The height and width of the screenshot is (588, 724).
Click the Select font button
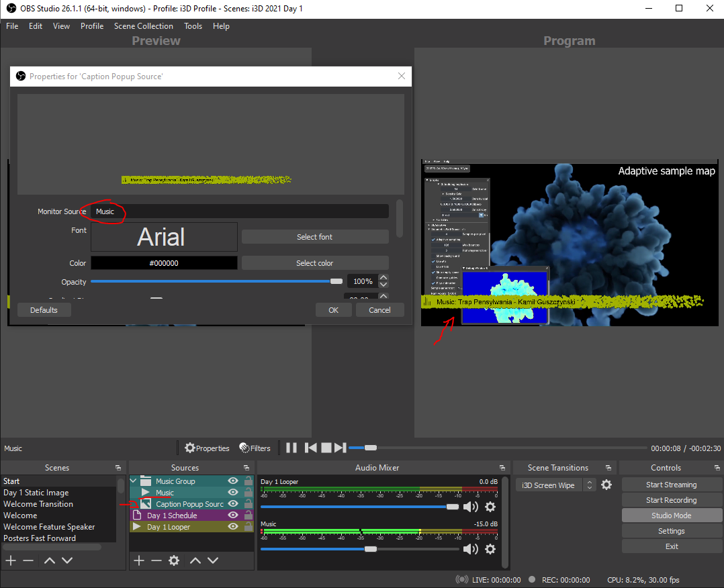(x=314, y=237)
